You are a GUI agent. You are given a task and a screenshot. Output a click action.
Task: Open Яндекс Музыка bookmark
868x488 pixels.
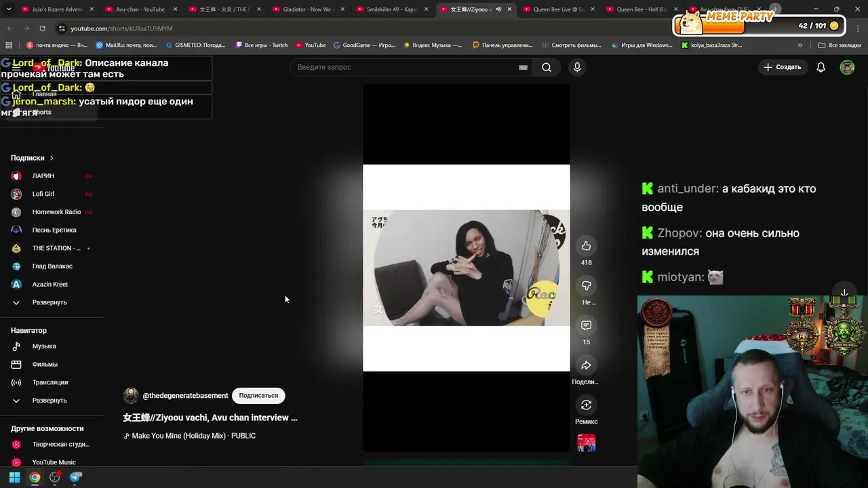pos(433,45)
